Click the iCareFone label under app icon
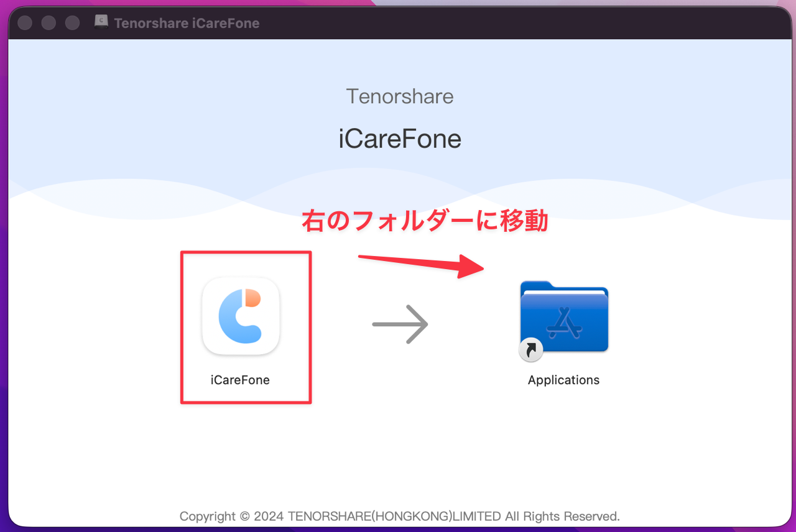796x532 pixels. click(x=240, y=380)
